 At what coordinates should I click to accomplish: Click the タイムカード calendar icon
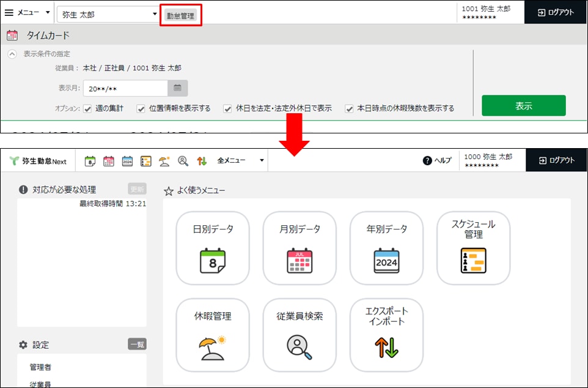pyautogui.click(x=12, y=35)
